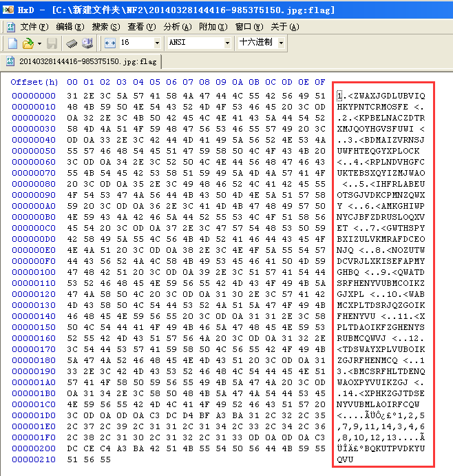Click the Open disk drive icon
Screen dimensions: 453x476
tap(87, 43)
